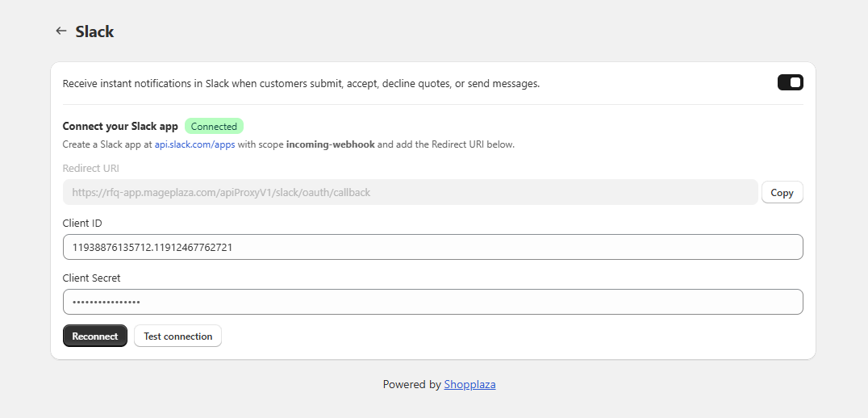Focus the Client Secret field
The image size is (868, 418).
[x=433, y=302]
